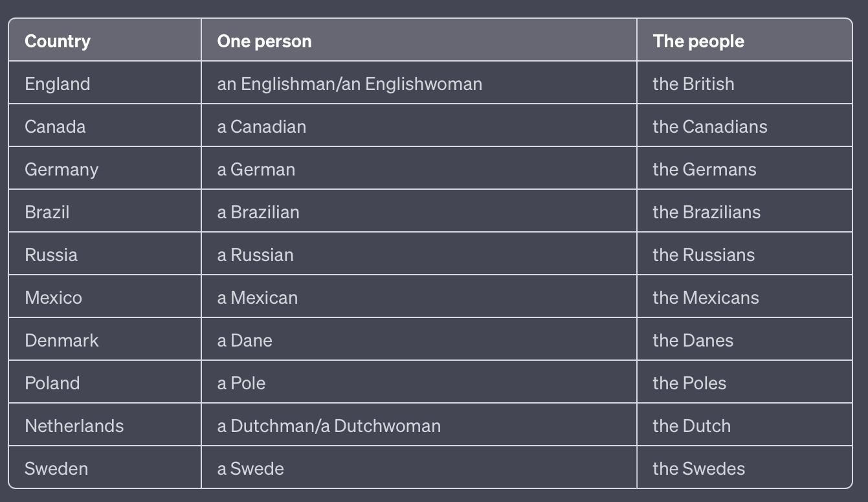Image resolution: width=868 pixels, height=502 pixels.
Task: Click the Country column header
Action: click(105, 40)
